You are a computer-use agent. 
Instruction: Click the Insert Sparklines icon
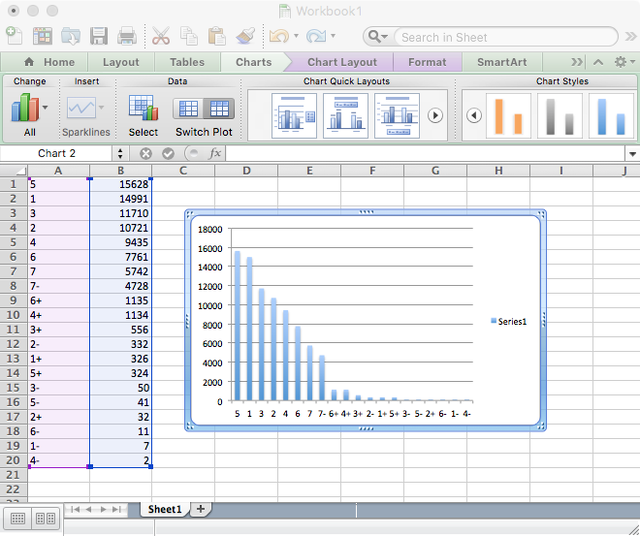pyautogui.click(x=82, y=108)
